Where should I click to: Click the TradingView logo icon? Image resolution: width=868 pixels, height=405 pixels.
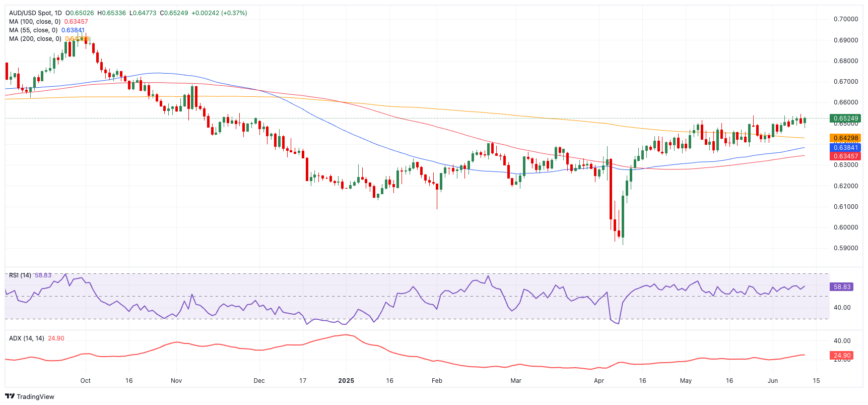pos(10,396)
